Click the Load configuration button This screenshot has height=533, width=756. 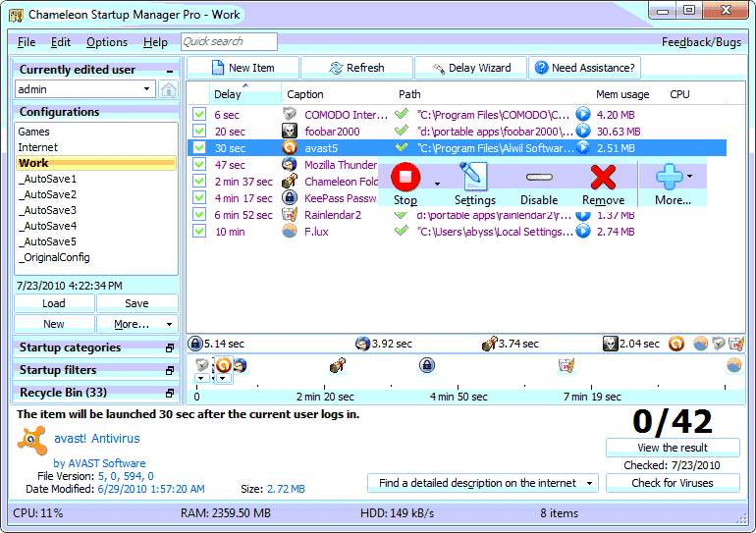54,303
